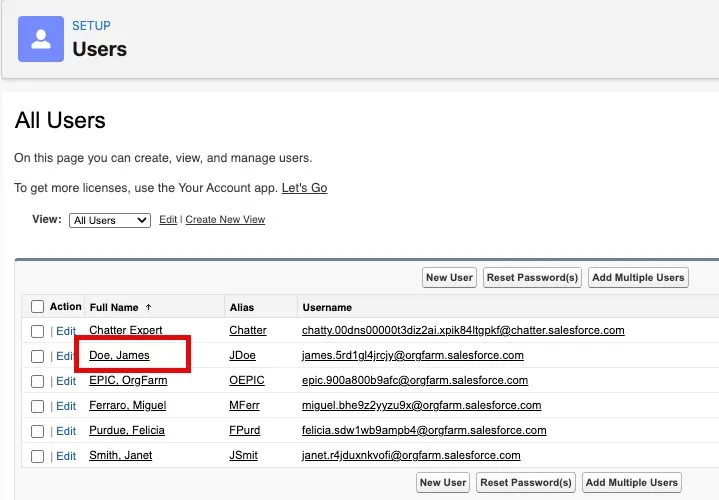
Task: Click the epic.900a800b9afc username link
Action: tap(415, 380)
